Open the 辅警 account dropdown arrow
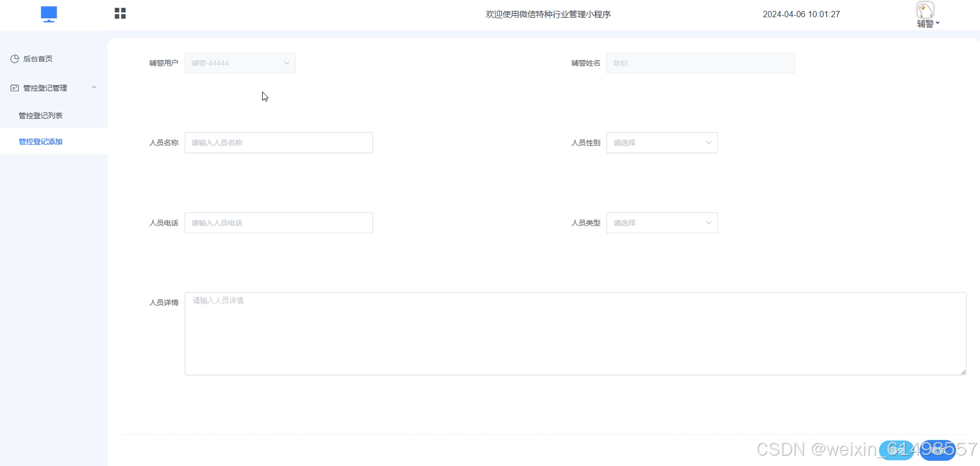 click(x=937, y=23)
